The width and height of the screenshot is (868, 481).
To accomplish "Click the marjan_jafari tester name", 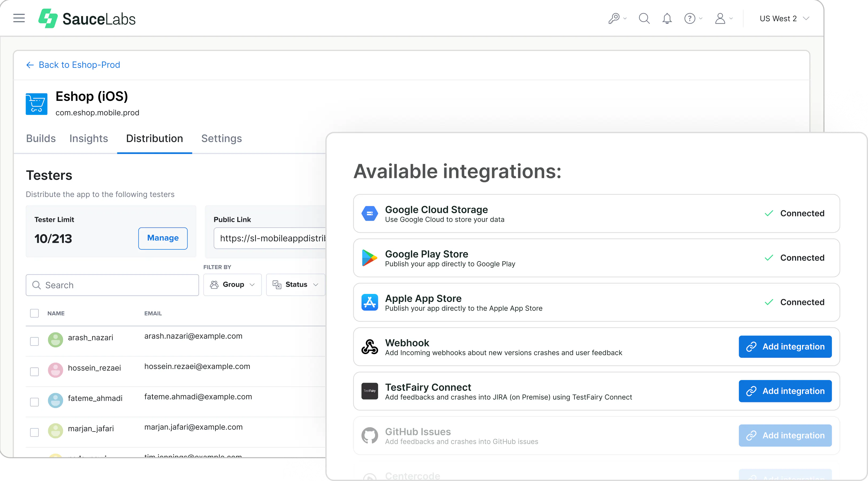I will 91,429.
